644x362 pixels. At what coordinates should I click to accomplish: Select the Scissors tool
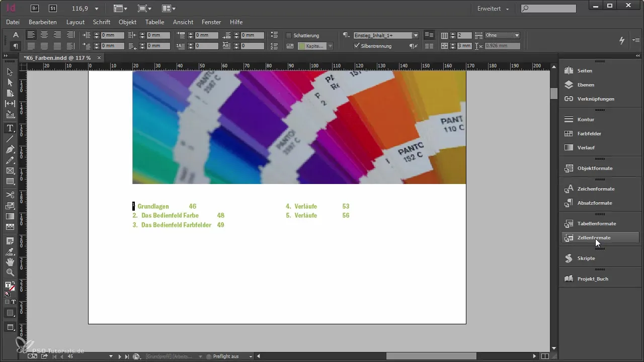pos(10,195)
